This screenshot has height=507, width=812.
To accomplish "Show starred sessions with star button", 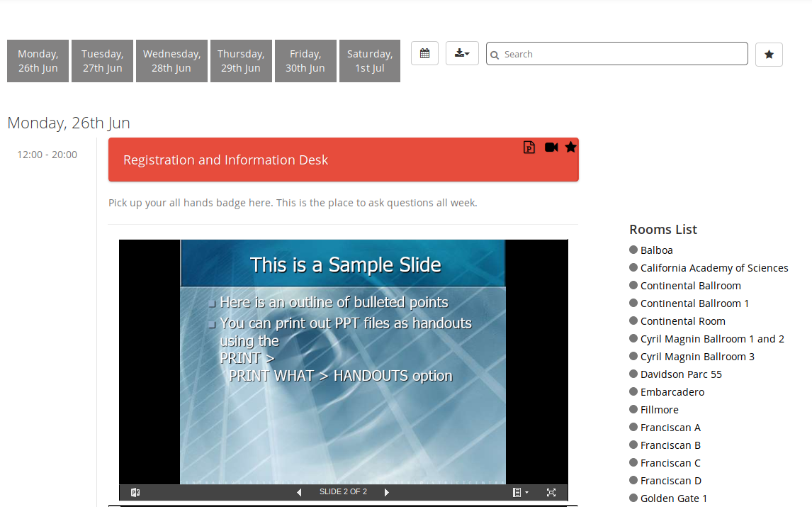I will (x=769, y=55).
